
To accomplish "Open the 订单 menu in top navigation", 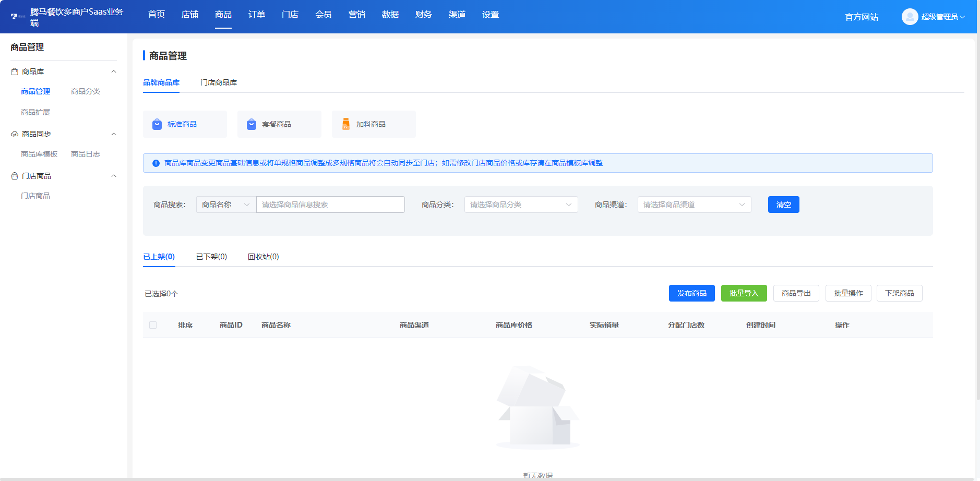I will coord(256,15).
